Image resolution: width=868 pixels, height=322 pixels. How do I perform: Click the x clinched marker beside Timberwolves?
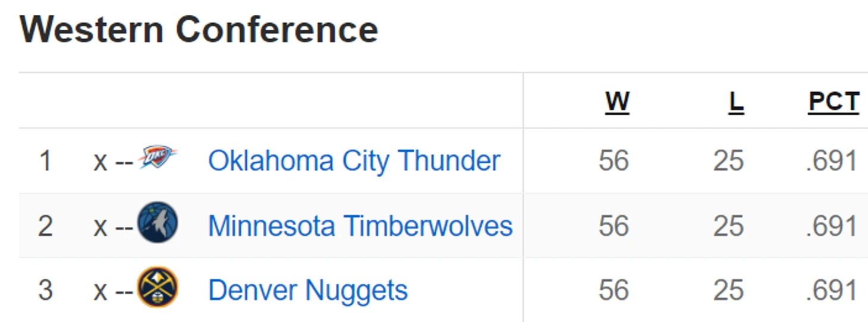coord(100,228)
